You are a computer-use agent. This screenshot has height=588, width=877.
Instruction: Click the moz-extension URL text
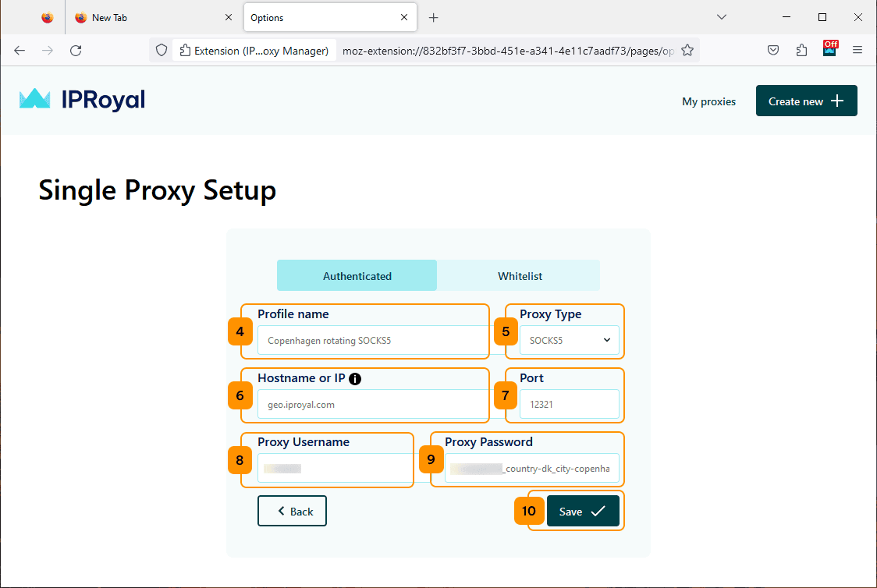pyautogui.click(x=508, y=51)
